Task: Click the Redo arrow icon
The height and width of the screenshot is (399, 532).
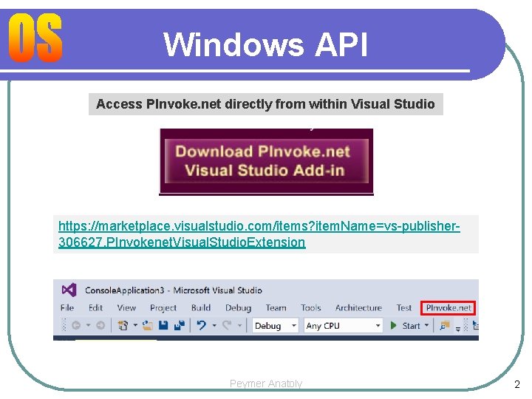Action: 227,325
